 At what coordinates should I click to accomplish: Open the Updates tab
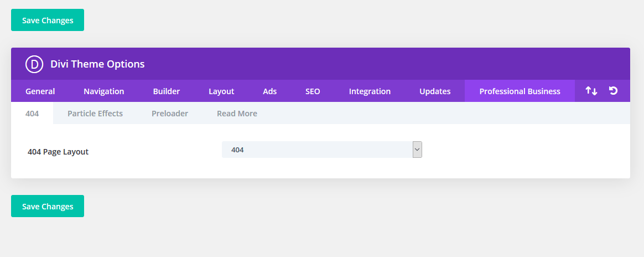pos(435,91)
